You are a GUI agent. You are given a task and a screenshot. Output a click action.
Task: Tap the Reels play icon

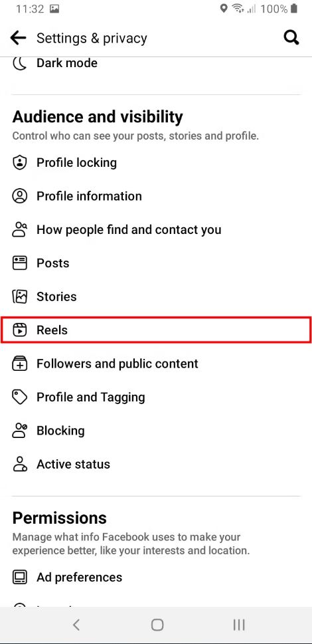[x=19, y=330]
